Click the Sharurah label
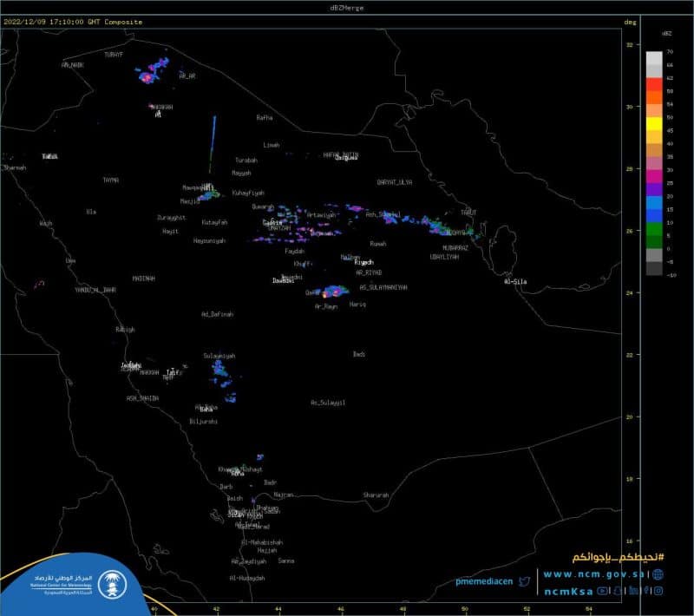Viewport: 694px width, 616px height. click(x=376, y=495)
